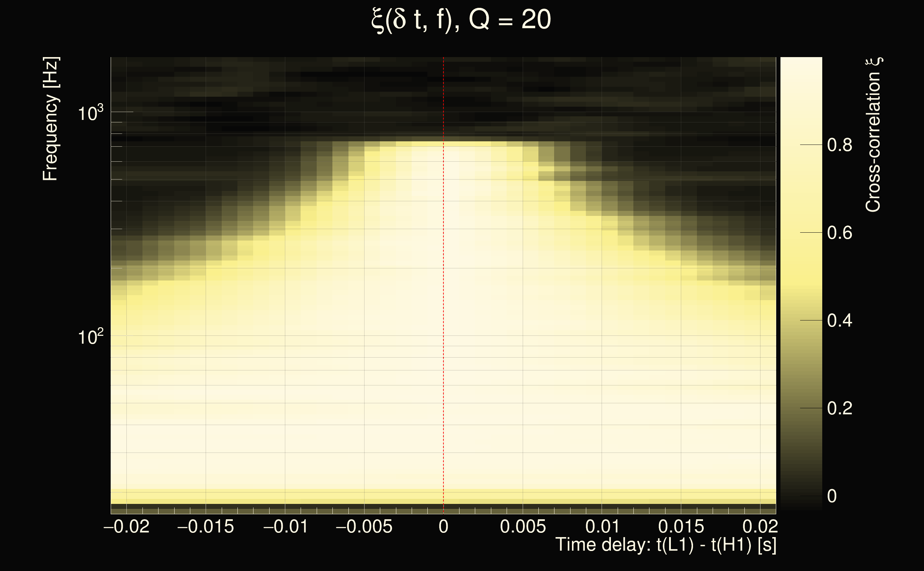
Task: Click the Cross-correlation ξ colorbar title
Action: [x=874, y=135]
